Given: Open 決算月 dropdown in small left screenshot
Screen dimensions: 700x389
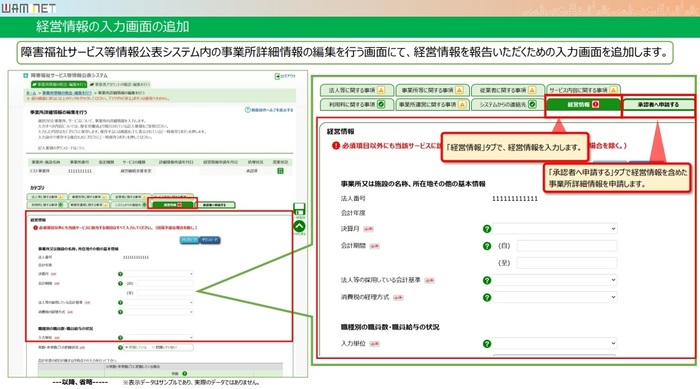Looking at the screenshot, I should coord(158,274).
